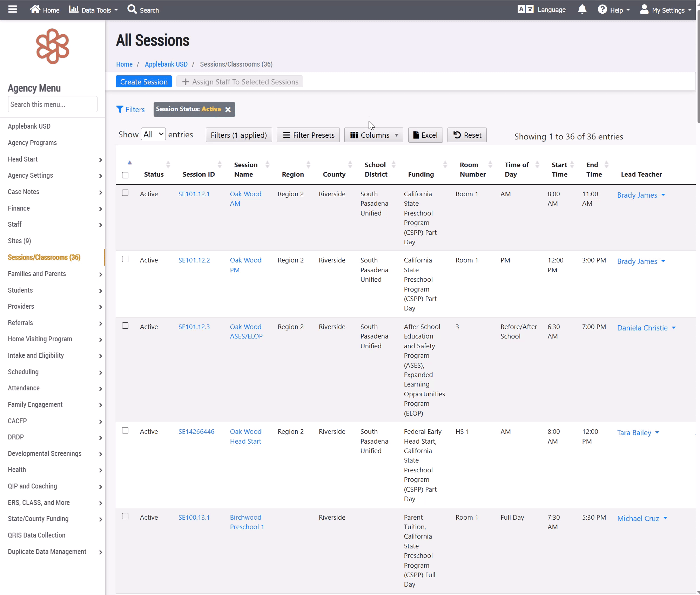Sort by Status column arrows
The image size is (700, 595).
click(168, 165)
